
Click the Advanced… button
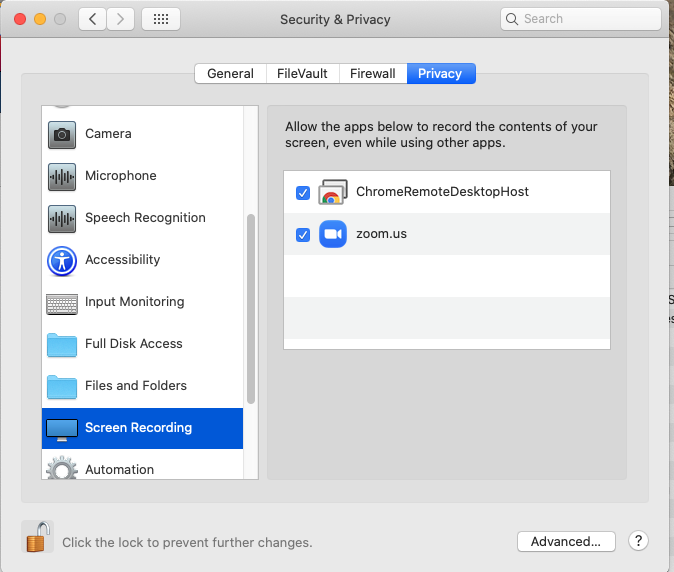point(565,541)
